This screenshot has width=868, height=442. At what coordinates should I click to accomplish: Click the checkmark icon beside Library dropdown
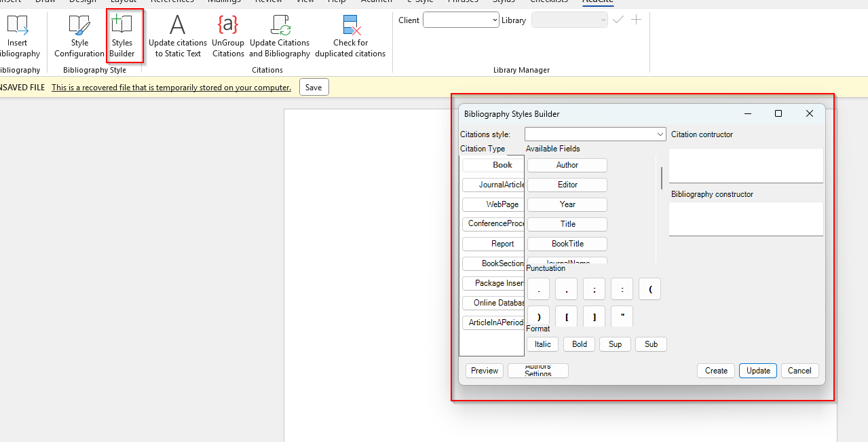[618, 20]
